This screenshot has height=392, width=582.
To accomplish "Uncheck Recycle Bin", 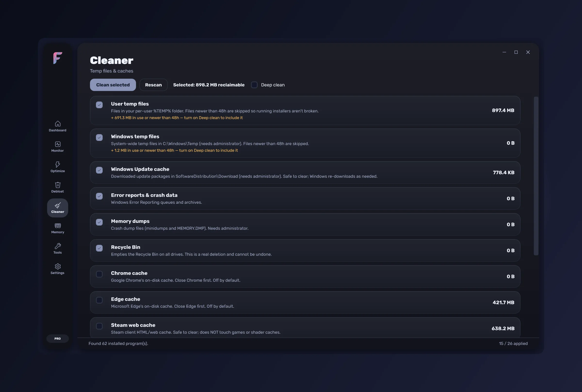I will click(x=99, y=248).
